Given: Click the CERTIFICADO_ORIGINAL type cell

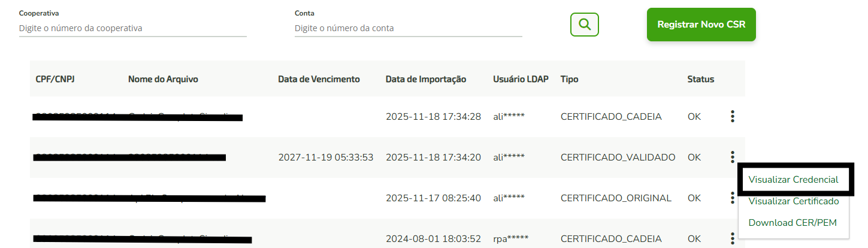Looking at the screenshot, I should 616,198.
